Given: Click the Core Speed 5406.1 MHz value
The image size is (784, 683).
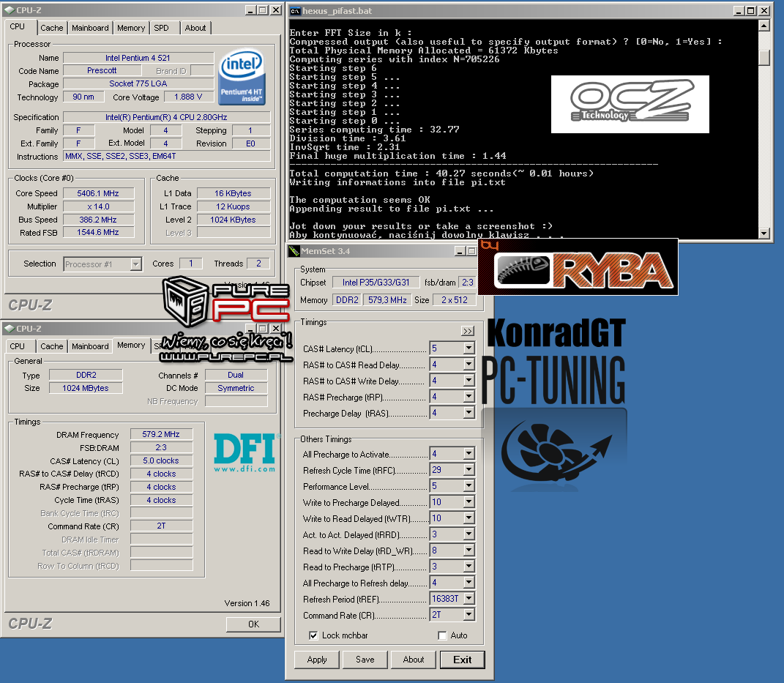Looking at the screenshot, I should click(x=98, y=193).
